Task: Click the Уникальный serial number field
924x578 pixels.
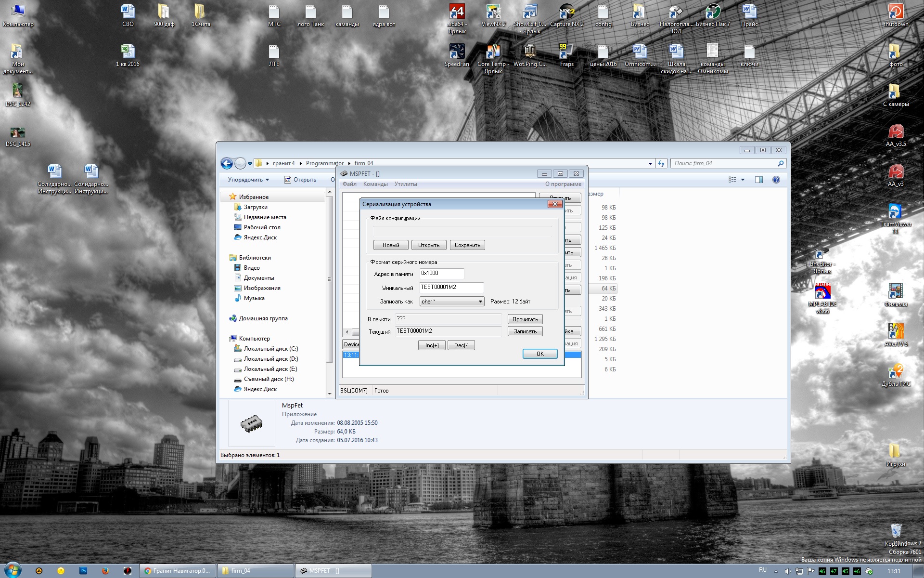Action: 451,288
